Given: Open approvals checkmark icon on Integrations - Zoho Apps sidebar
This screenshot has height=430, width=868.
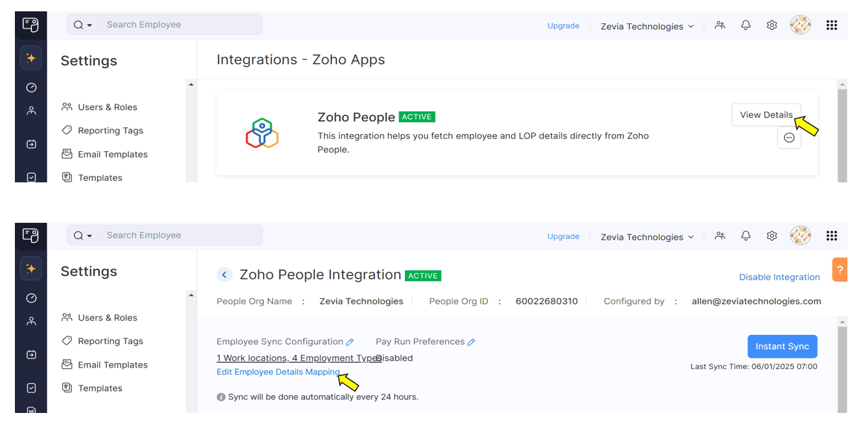Looking at the screenshot, I should (x=31, y=177).
